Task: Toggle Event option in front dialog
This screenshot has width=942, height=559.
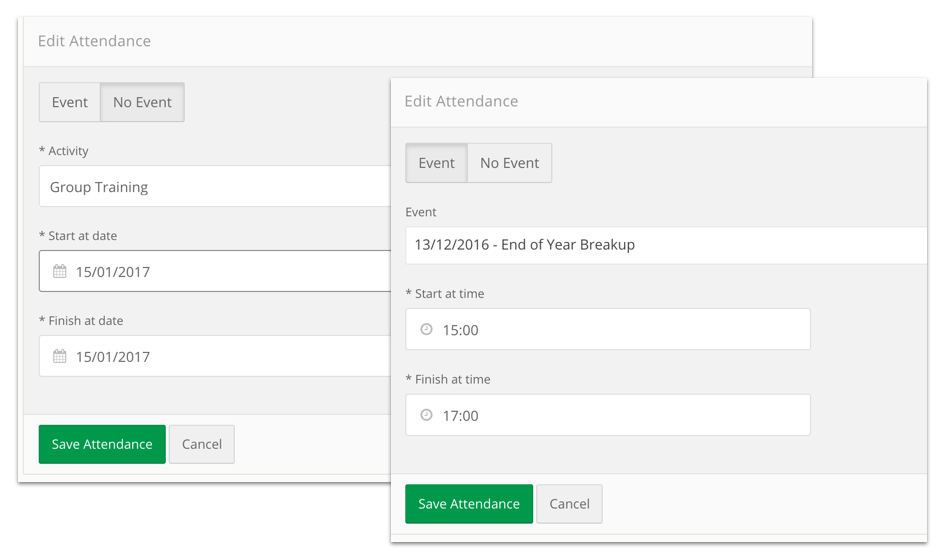Action: click(x=436, y=163)
